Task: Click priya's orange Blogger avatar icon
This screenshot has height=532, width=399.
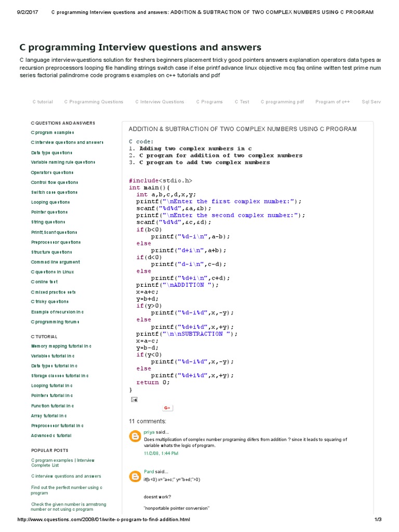Action: (135, 436)
